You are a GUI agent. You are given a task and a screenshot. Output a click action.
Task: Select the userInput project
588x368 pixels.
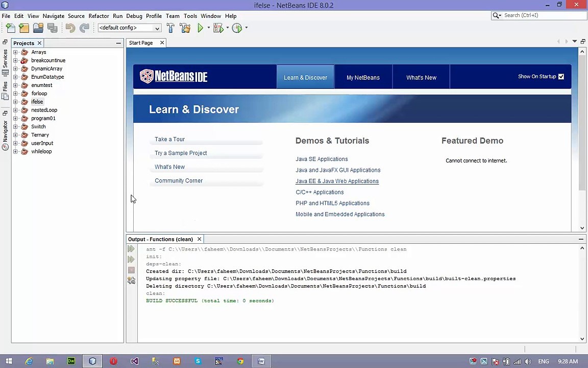(42, 143)
